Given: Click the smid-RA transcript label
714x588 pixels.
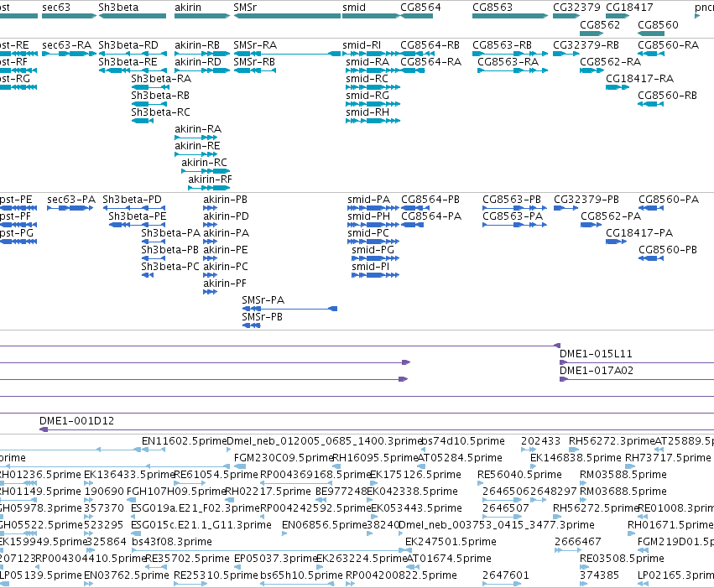Looking at the screenshot, I should click(367, 62).
